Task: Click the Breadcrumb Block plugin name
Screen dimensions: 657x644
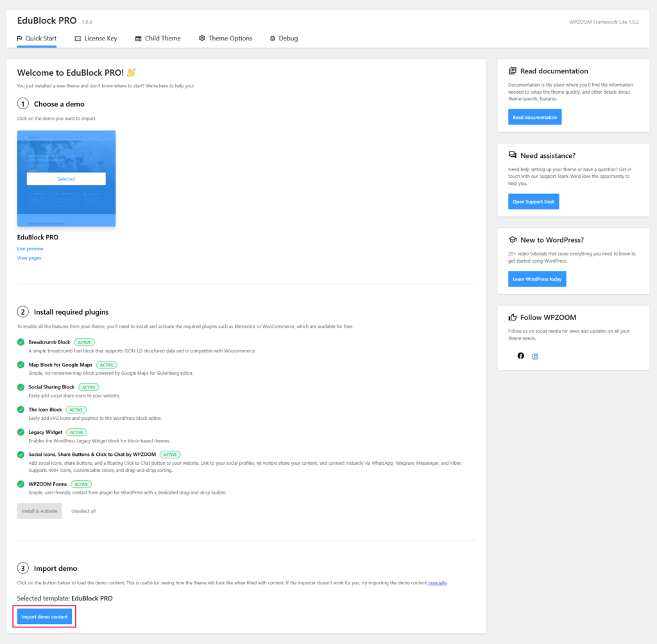Action: 49,342
